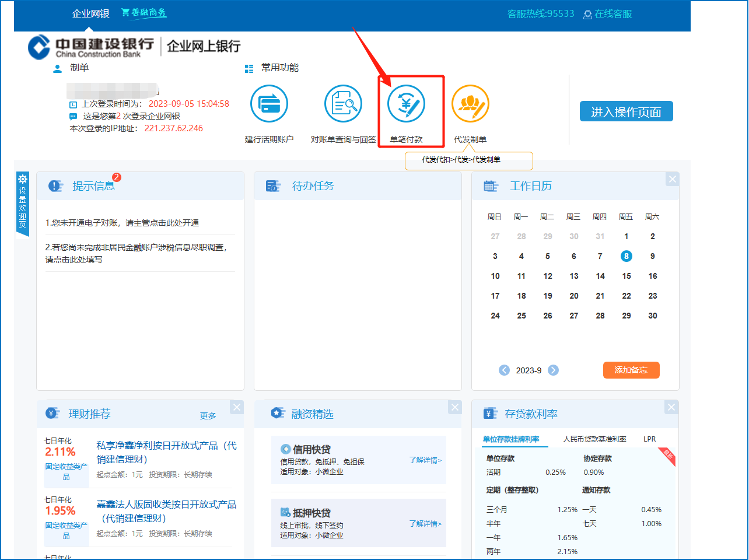Screen dimensions: 749x560
Task: Open the 建行活期账户 account icon
Action: pyautogui.click(x=269, y=104)
